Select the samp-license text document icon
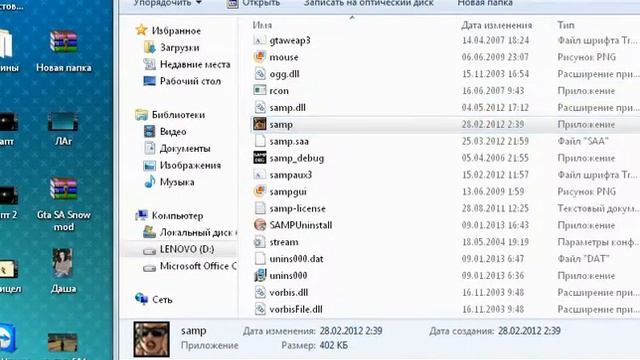This screenshot has height=360, width=640. click(260, 208)
